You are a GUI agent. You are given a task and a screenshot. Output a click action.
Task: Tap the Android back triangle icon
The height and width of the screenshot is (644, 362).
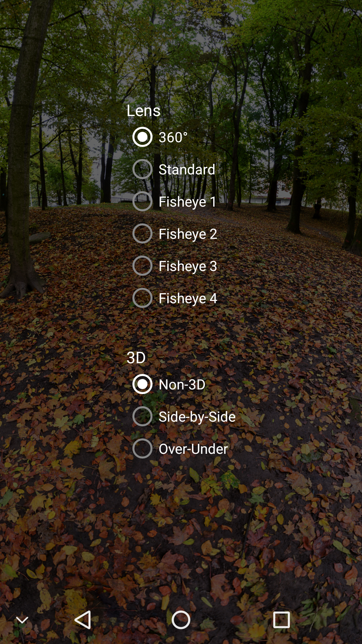pyautogui.click(x=82, y=620)
